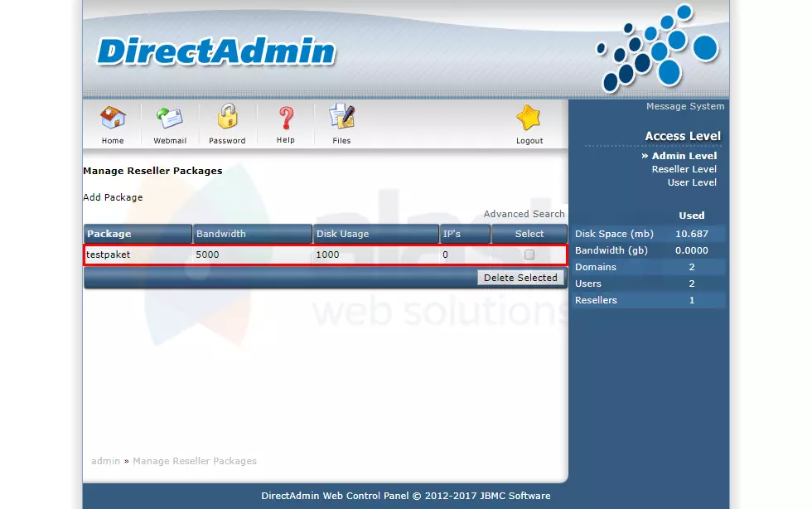Click the Users stat label

pos(587,284)
